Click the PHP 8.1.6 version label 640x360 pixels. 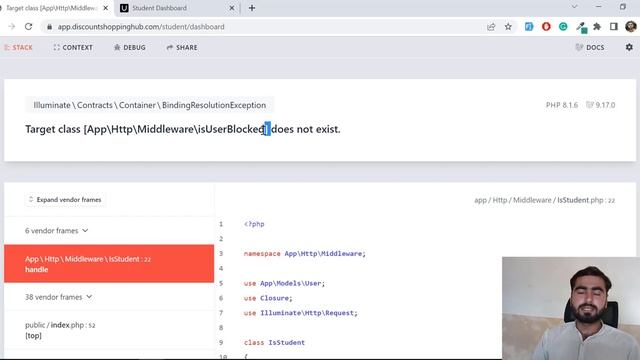pyautogui.click(x=562, y=105)
